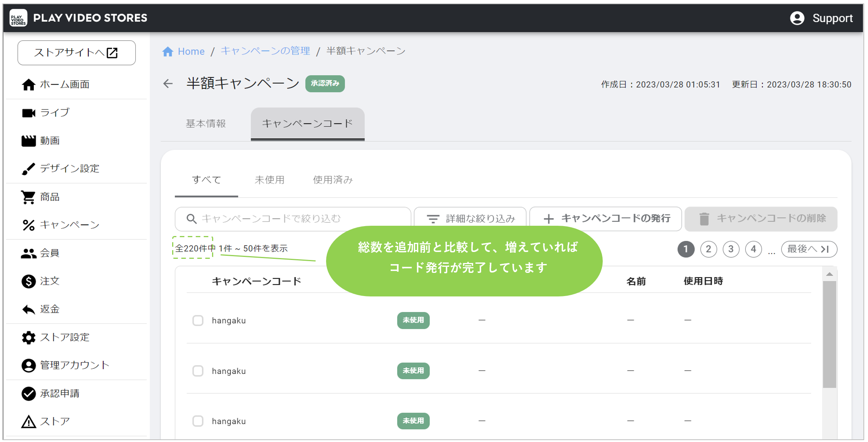Open キャンペーン percent icon in sidebar

click(29, 225)
